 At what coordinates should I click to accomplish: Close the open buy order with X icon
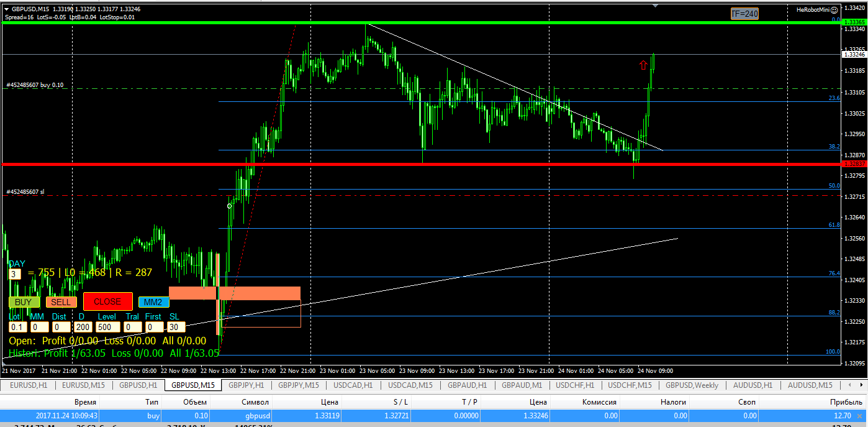point(861,415)
